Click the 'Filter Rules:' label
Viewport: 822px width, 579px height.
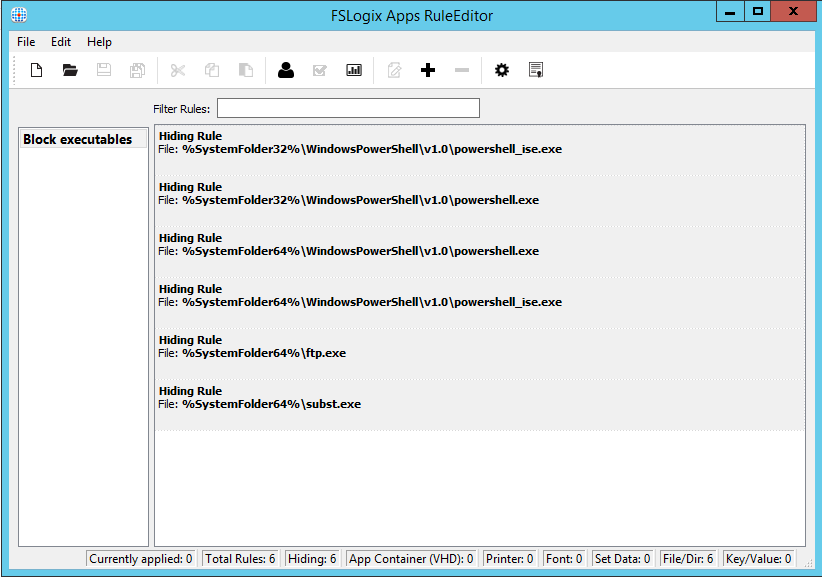pyautogui.click(x=181, y=109)
